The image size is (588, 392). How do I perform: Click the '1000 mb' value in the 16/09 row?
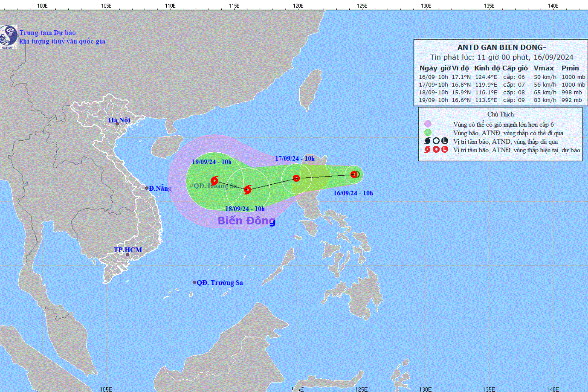(574, 77)
